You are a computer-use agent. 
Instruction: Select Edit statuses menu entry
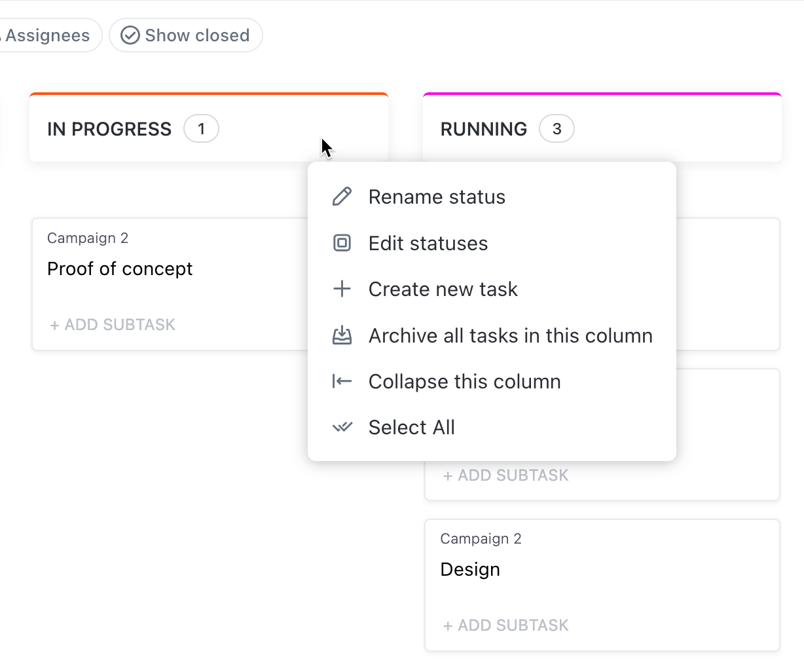428,244
